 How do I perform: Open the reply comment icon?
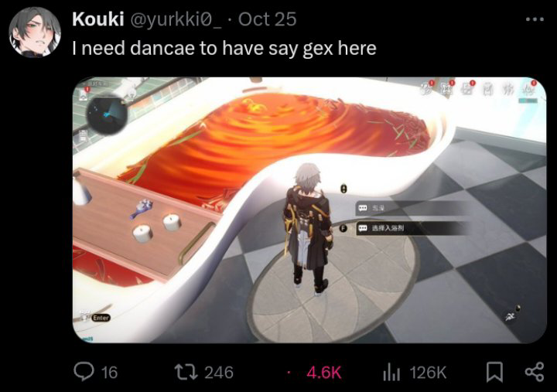[84, 371]
